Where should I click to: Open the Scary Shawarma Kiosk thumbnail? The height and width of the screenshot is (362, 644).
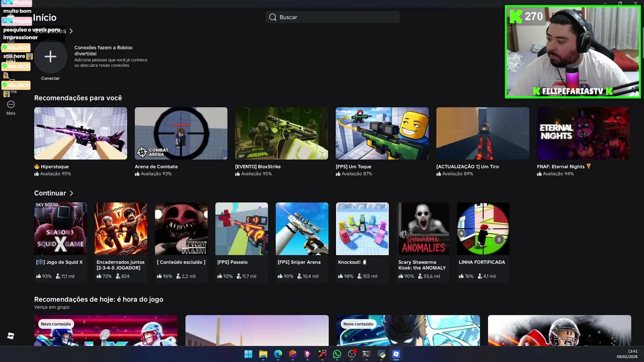423,229
